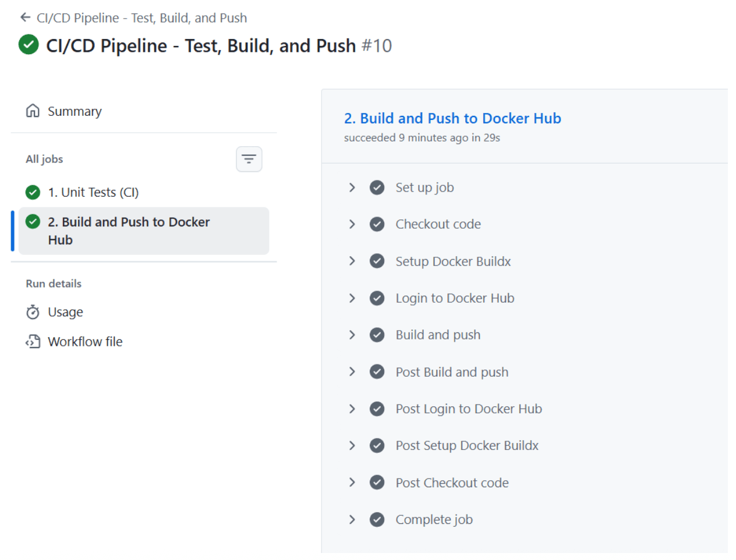Select the 1. Unit Tests (CI) job
The width and height of the screenshot is (736, 560).
(93, 192)
